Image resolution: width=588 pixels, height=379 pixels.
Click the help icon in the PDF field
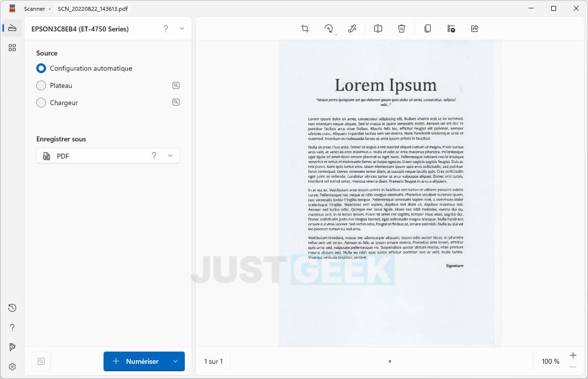[154, 156]
